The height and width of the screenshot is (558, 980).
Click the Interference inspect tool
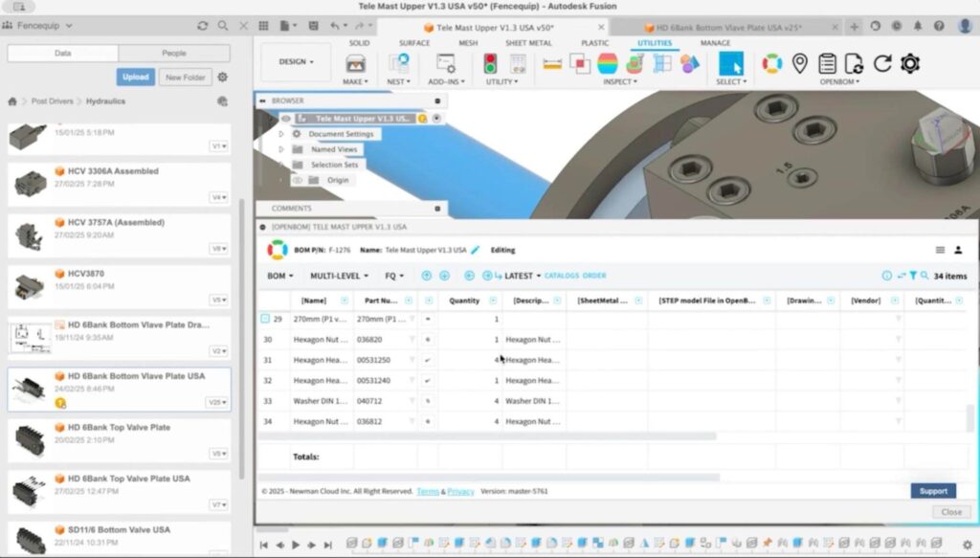tap(579, 64)
